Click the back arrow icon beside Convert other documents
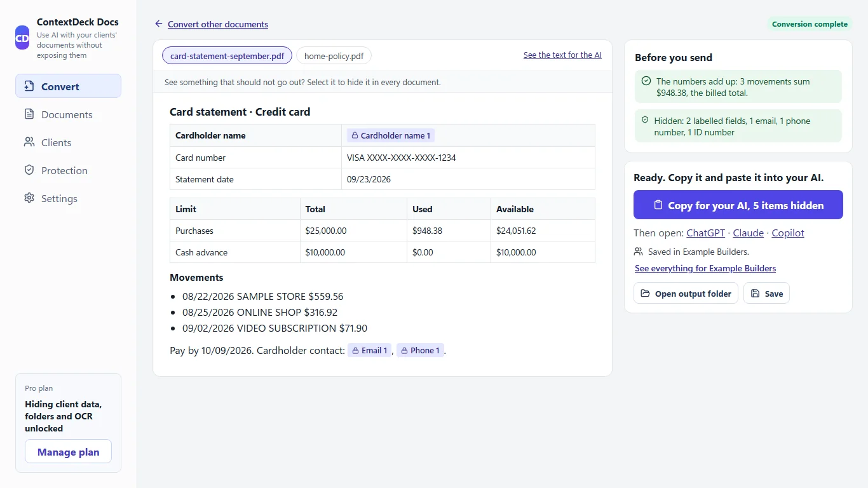The width and height of the screenshot is (868, 488). [159, 24]
